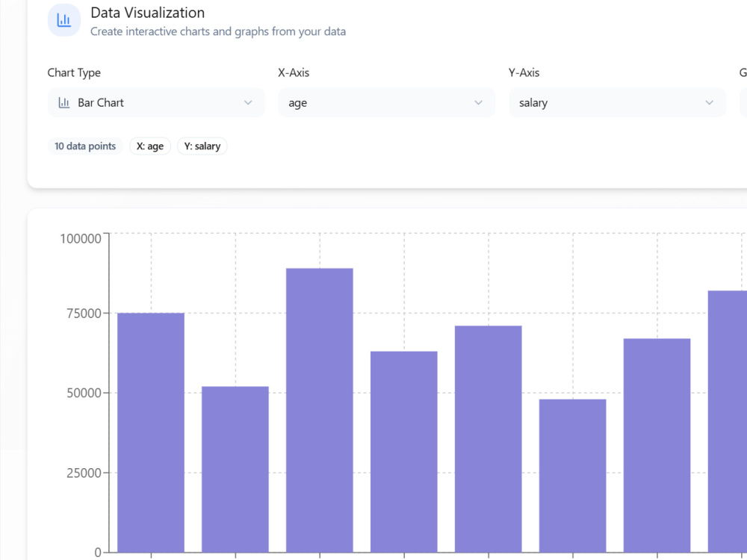Click the 'Chart Type' label
747x560 pixels.
(x=74, y=72)
